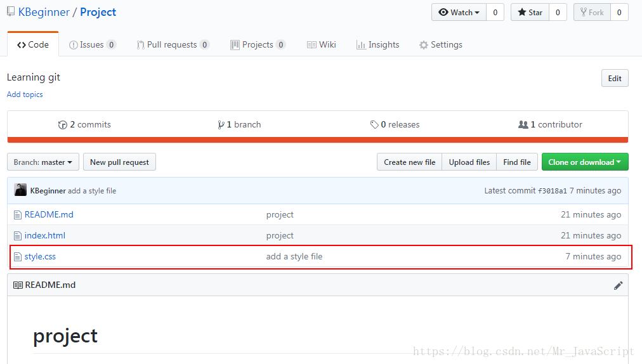
Task: Click the Fork button
Action: pyautogui.click(x=592, y=12)
